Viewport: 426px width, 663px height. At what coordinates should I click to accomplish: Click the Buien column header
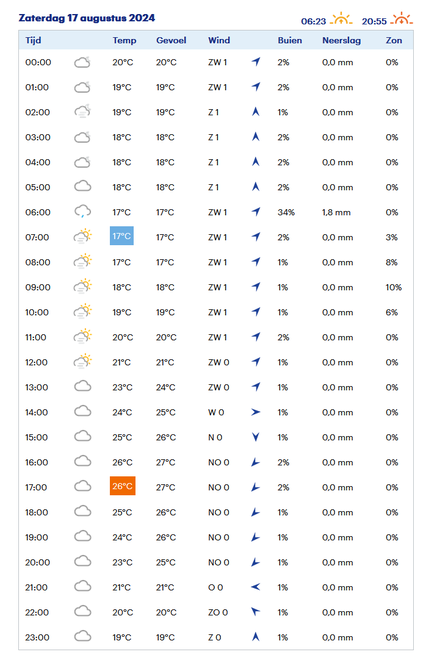[290, 41]
